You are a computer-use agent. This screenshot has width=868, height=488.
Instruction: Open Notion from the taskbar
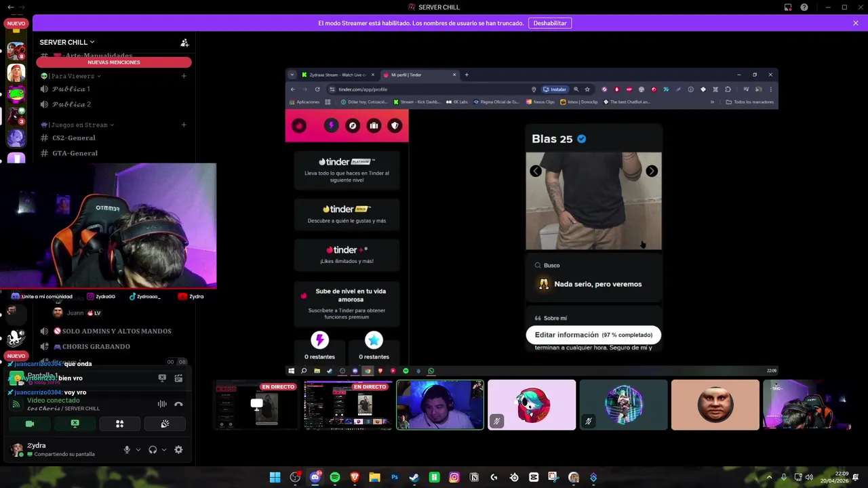coord(474,478)
